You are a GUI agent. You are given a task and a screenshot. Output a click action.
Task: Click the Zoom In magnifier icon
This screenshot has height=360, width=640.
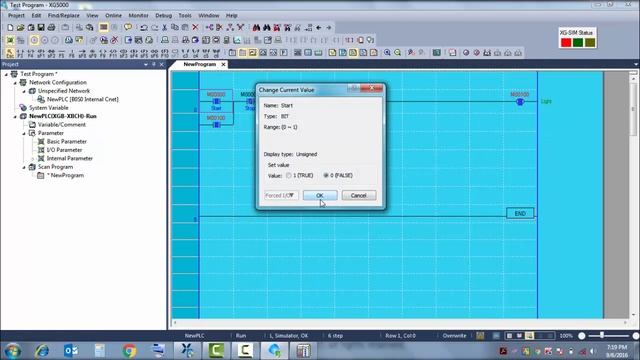tap(387, 53)
